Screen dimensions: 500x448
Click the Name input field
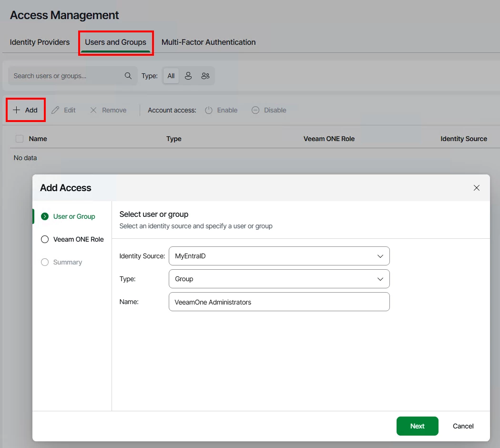pyautogui.click(x=279, y=302)
